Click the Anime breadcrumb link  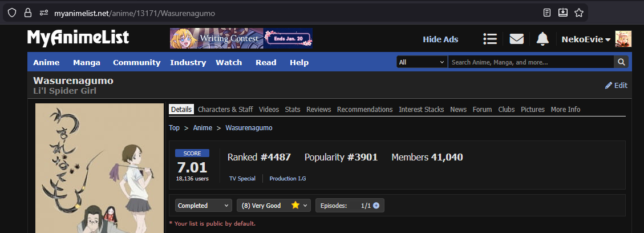click(x=203, y=128)
